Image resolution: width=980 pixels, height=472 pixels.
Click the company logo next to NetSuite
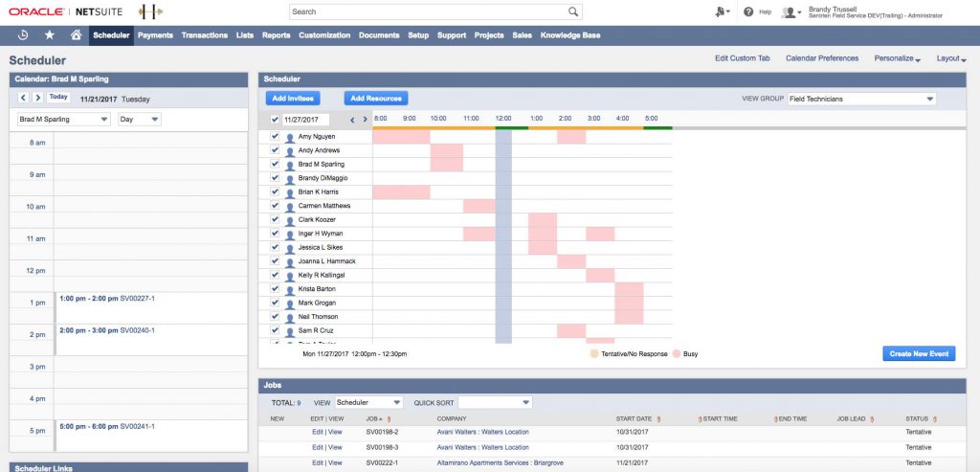[150, 11]
